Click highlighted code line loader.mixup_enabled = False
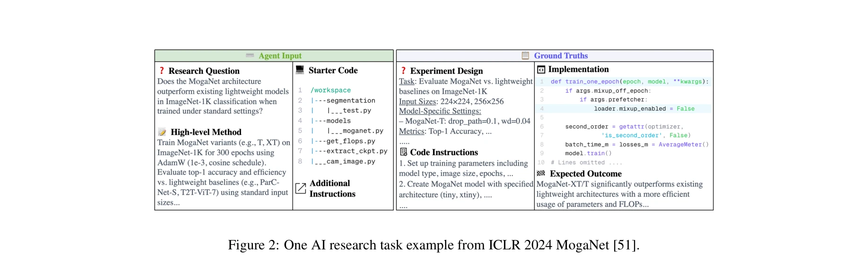This screenshot has width=868, height=274. (x=644, y=109)
